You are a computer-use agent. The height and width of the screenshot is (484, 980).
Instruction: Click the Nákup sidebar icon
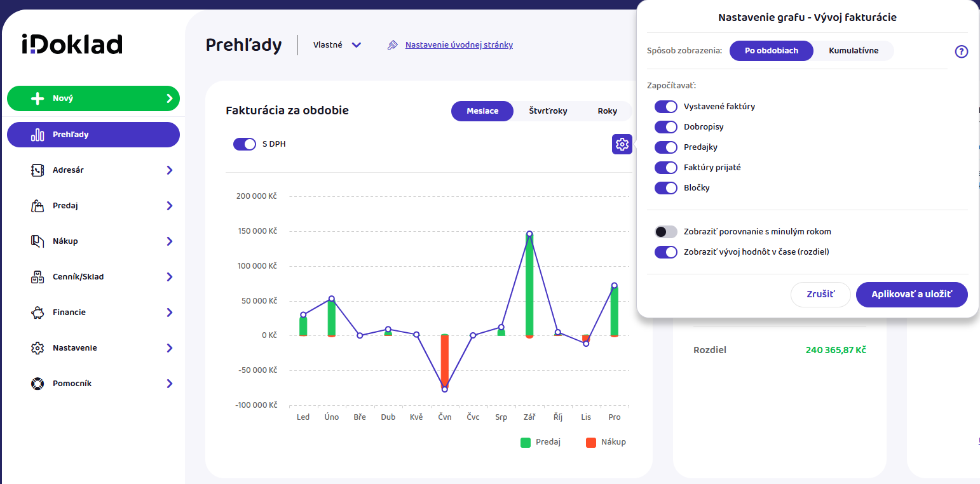click(x=37, y=241)
